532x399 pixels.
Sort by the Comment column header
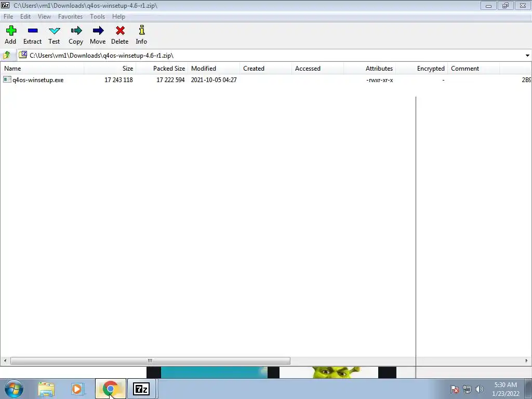[x=473, y=68]
